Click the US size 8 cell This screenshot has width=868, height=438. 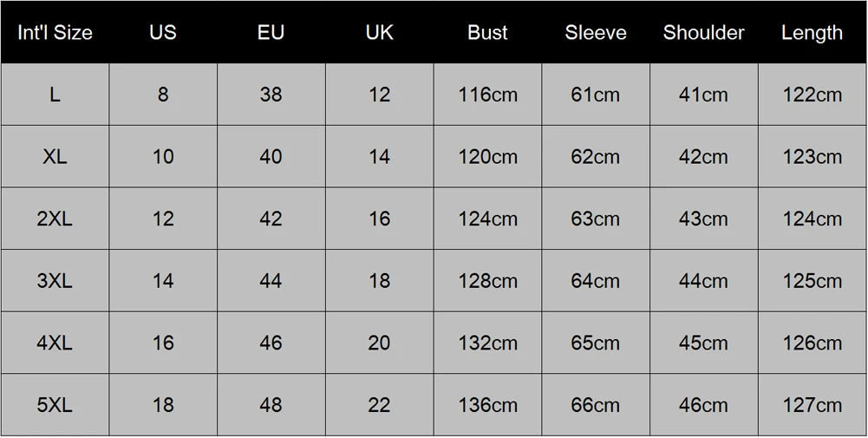163,95
